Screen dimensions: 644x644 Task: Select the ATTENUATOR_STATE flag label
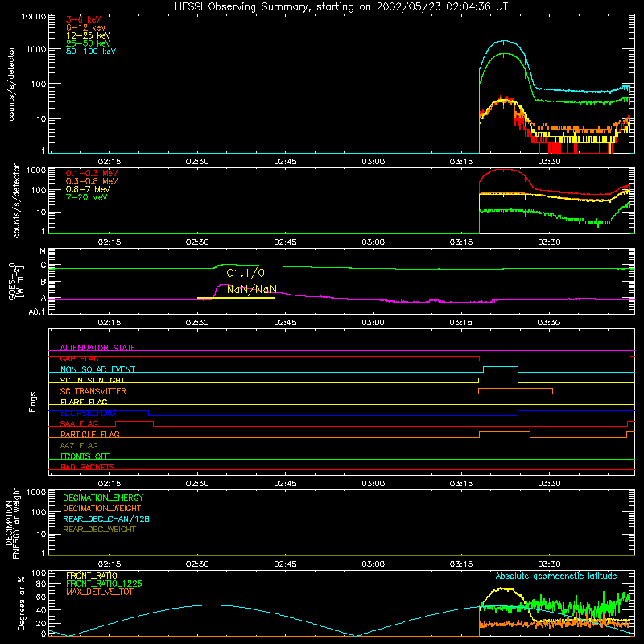tap(97, 348)
